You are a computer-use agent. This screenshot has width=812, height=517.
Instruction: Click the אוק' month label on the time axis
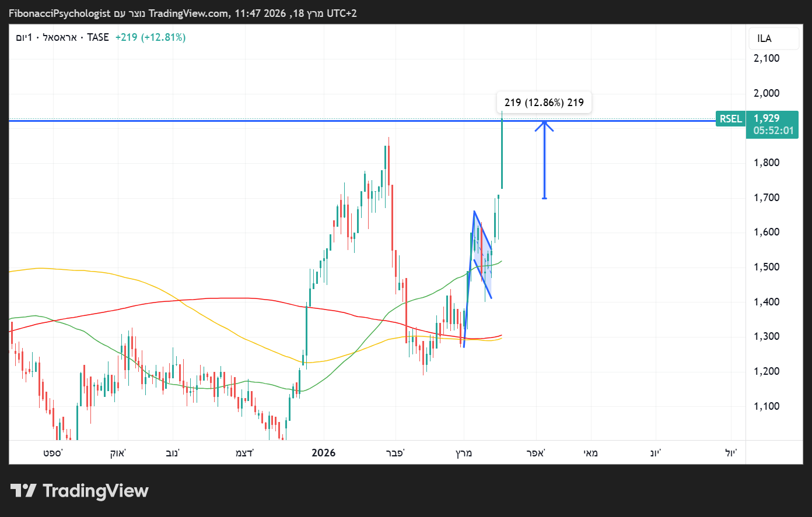click(x=118, y=453)
